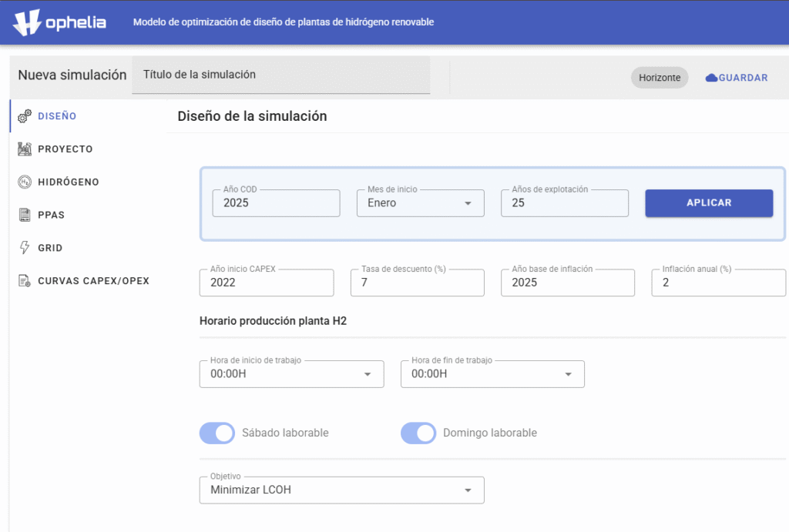Select the Tasa de descuento input field
Screen dimensions: 789x532
[x=417, y=283]
